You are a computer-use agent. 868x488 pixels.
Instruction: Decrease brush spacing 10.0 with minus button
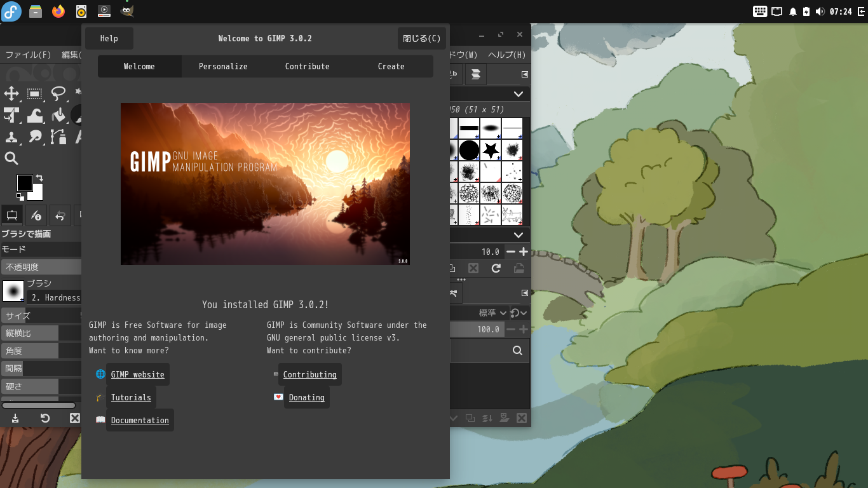tap(511, 252)
